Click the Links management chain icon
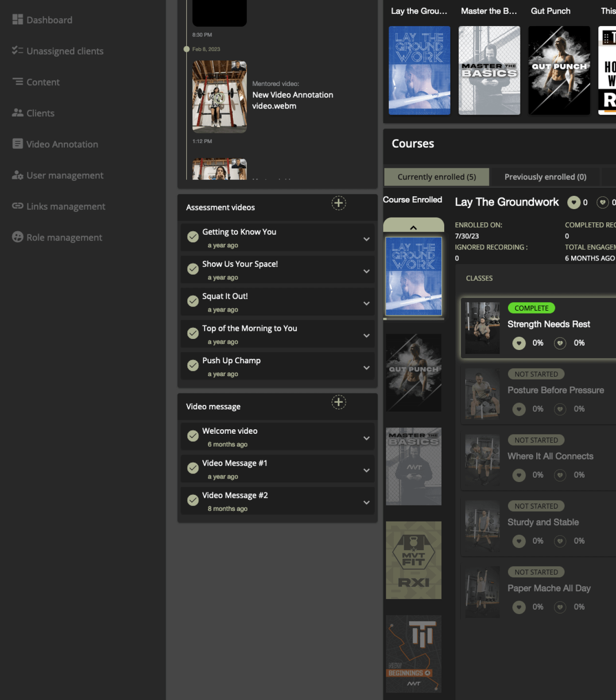Viewport: 616px width, 700px height. [18, 206]
